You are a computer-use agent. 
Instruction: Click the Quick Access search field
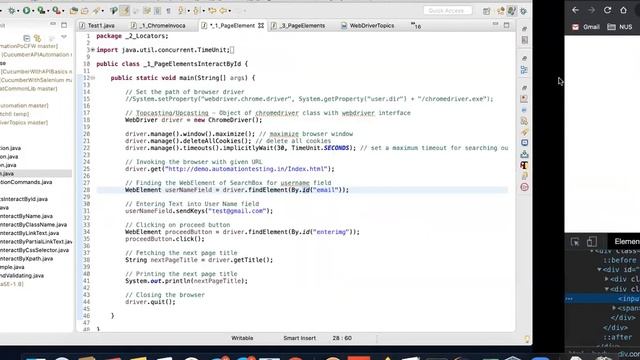(x=447, y=11)
